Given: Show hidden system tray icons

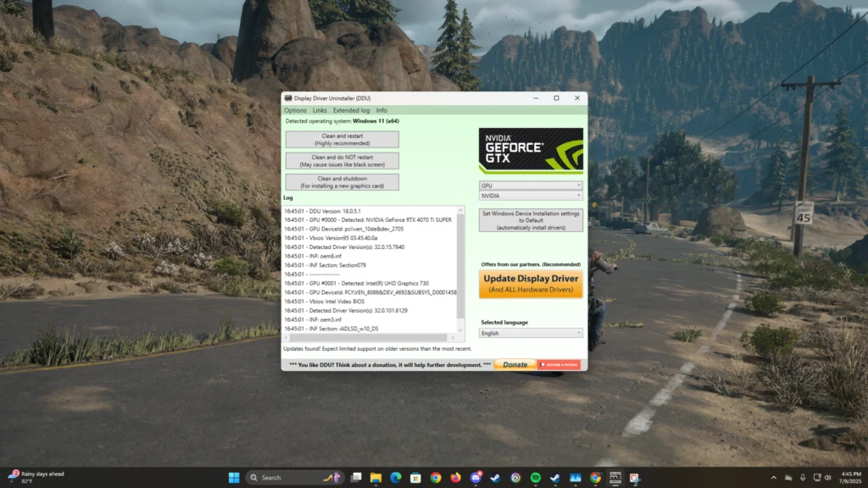Looking at the screenshot, I should point(774,478).
